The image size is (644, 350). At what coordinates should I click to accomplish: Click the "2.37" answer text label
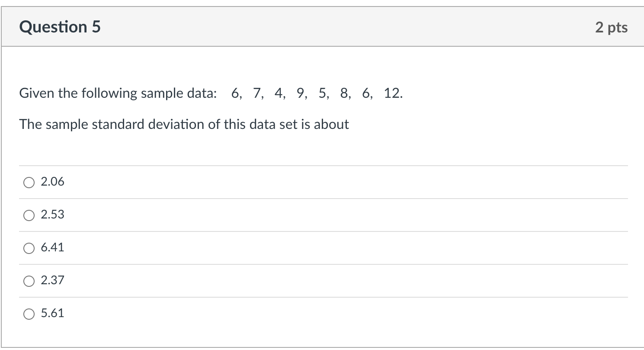coord(52,281)
